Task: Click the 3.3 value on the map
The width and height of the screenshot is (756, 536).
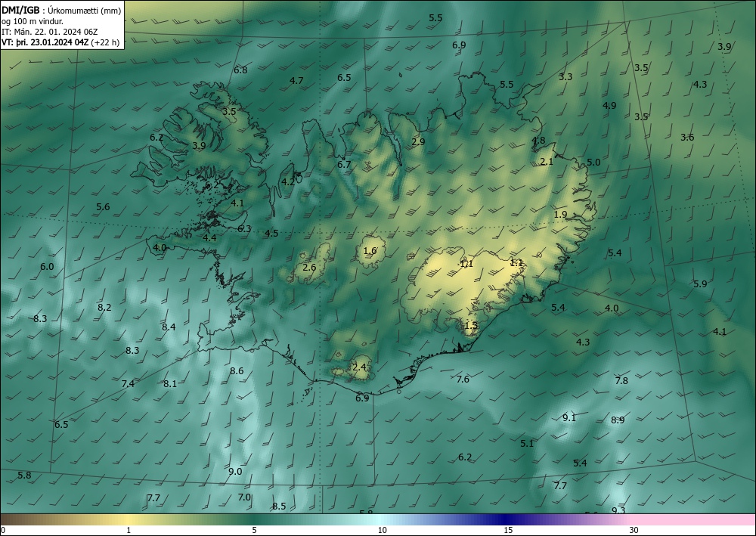Action: (x=565, y=76)
